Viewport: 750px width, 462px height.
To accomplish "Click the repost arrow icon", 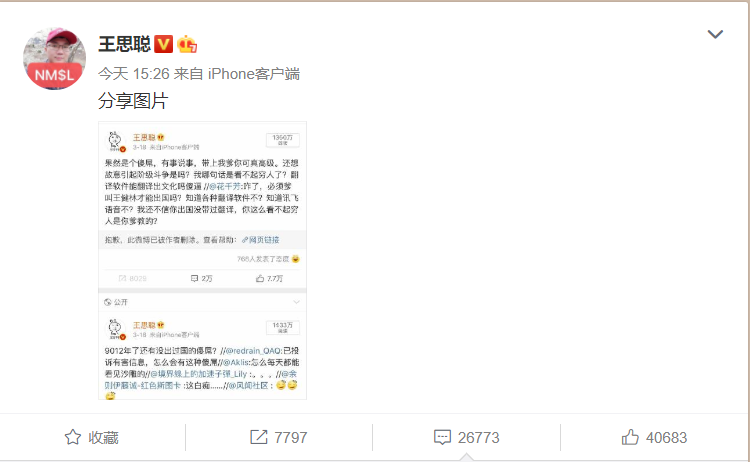I will click(259, 437).
